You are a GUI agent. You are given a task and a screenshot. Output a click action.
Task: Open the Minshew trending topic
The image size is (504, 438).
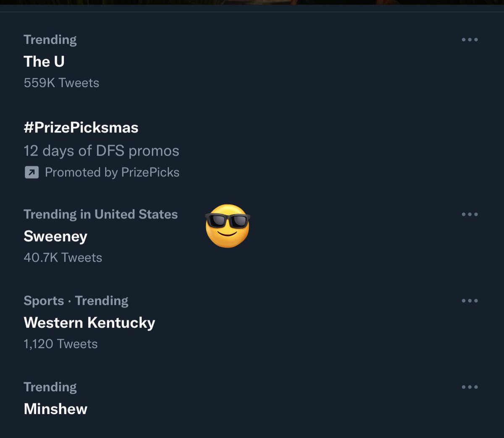point(55,409)
